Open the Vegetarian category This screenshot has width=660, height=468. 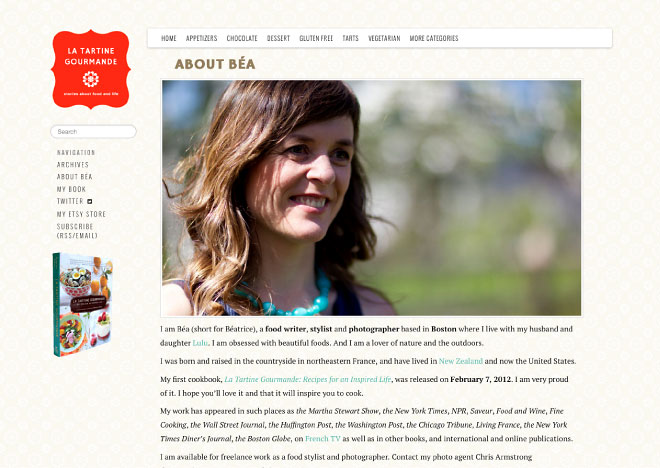tap(384, 38)
